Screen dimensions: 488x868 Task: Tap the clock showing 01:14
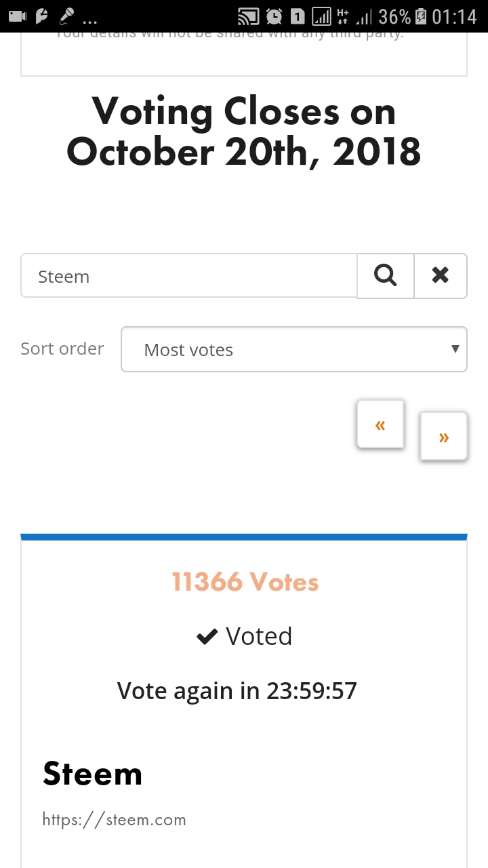pyautogui.click(x=455, y=16)
